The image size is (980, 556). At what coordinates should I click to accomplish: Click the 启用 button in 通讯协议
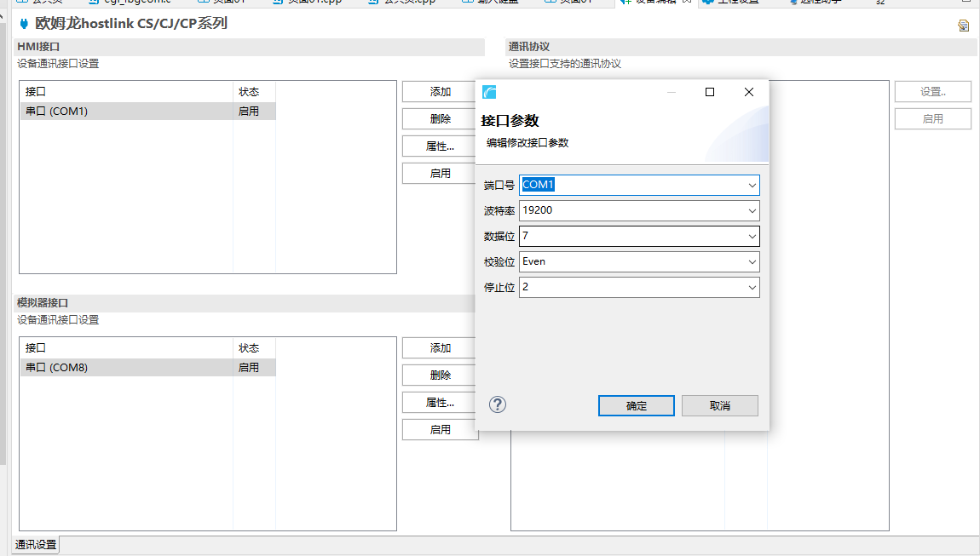tap(933, 118)
